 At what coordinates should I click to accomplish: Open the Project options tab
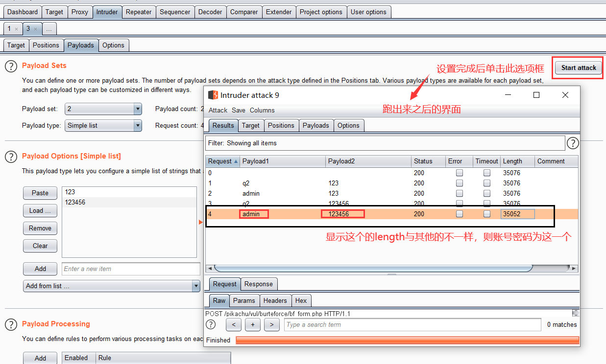pos(321,12)
